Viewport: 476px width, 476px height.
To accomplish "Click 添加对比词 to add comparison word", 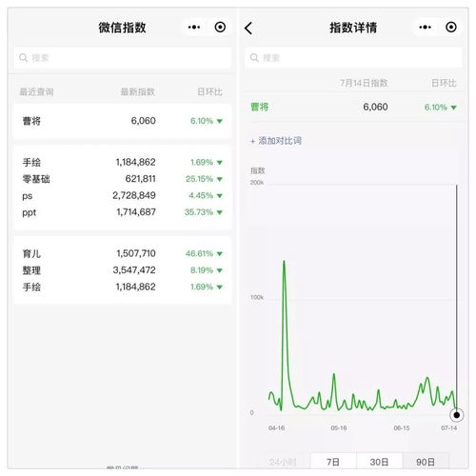I will pyautogui.click(x=276, y=141).
